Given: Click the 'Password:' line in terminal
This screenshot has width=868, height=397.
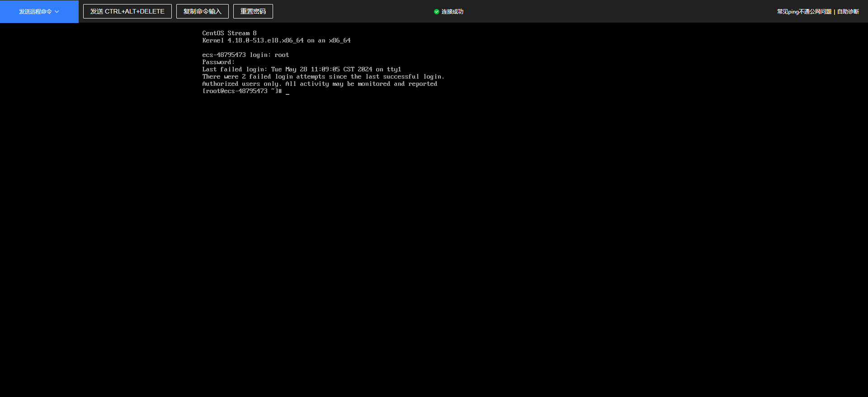Looking at the screenshot, I should (218, 62).
